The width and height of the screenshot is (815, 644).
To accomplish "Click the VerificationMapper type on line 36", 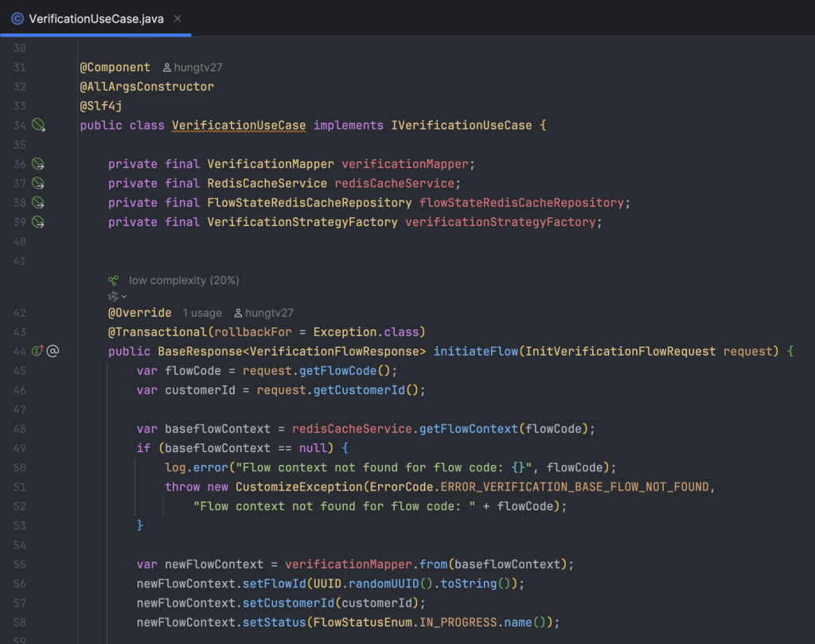I will pyautogui.click(x=271, y=164).
